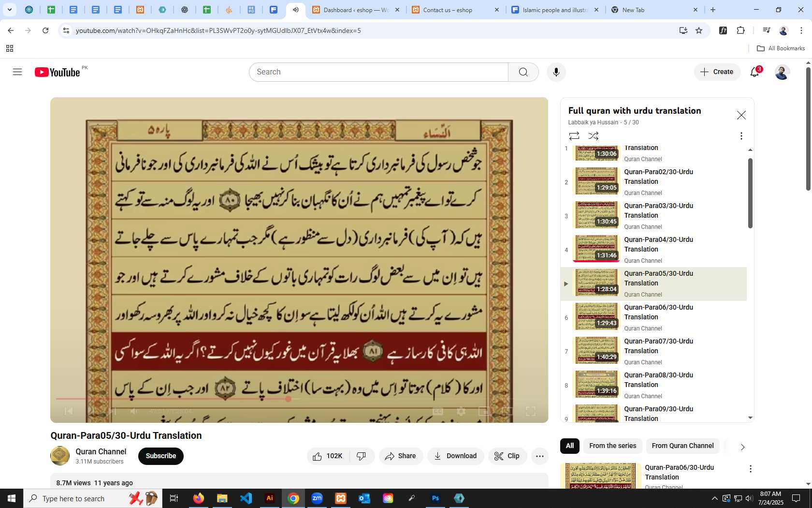Screen dimensions: 812x508
Task: Open Chrome three-dot menu
Action: 801,30
